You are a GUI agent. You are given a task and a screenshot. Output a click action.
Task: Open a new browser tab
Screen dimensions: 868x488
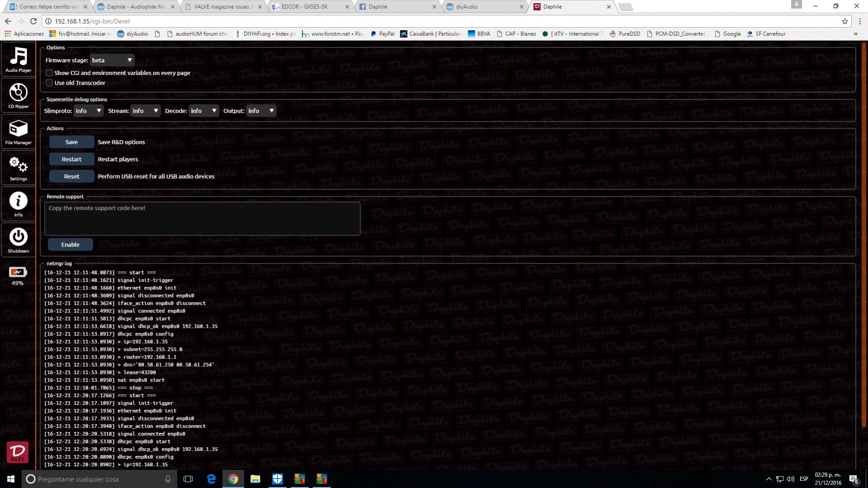[x=626, y=7]
